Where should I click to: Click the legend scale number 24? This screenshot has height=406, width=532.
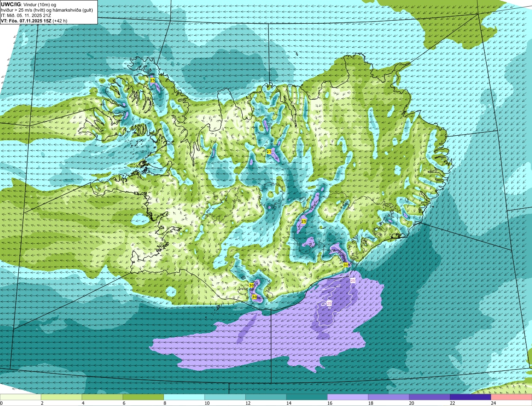point(493,403)
